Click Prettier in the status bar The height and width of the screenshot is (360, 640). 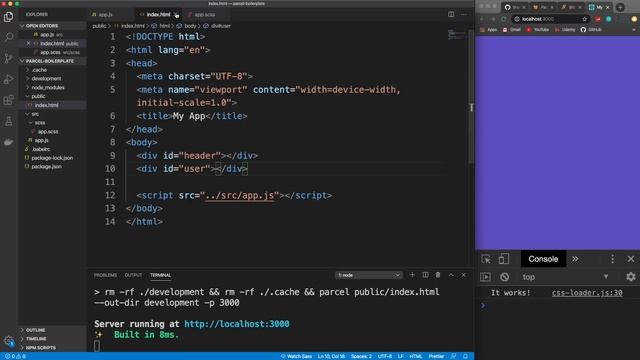coord(436,356)
